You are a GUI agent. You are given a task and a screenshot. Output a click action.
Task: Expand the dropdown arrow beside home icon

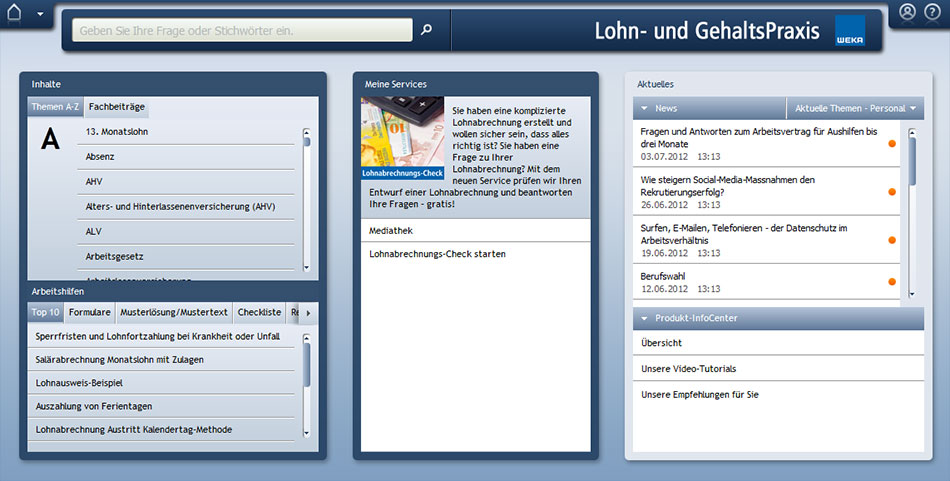[x=40, y=14]
